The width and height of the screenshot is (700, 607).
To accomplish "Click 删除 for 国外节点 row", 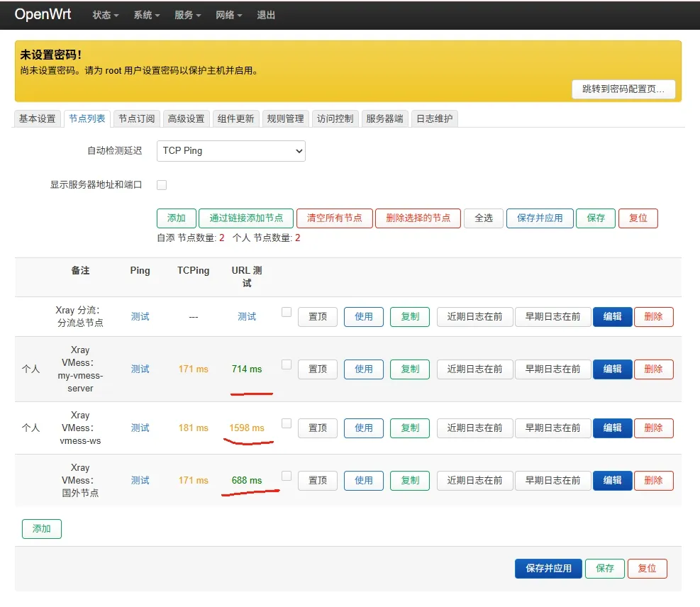I will [654, 481].
